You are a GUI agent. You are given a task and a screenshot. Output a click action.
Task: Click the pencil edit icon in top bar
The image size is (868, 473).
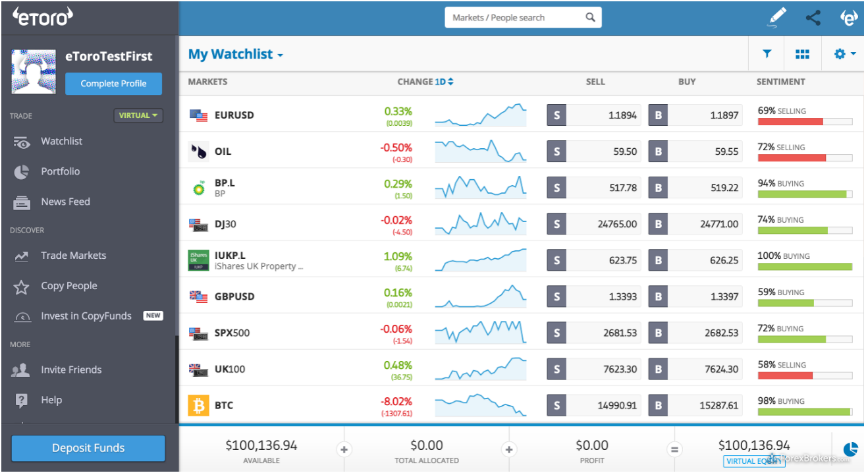[778, 18]
